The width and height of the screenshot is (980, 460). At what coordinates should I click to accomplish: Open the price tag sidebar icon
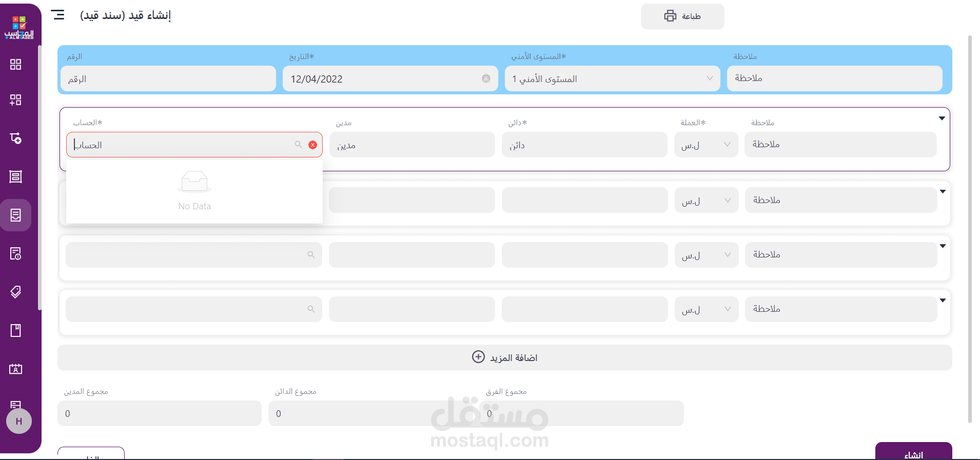[x=16, y=292]
